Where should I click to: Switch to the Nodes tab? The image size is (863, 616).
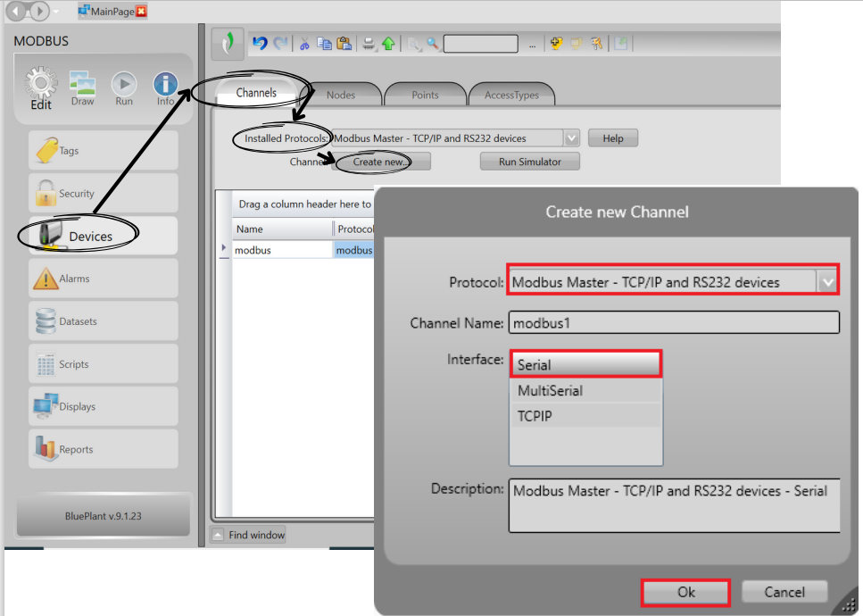tap(341, 95)
